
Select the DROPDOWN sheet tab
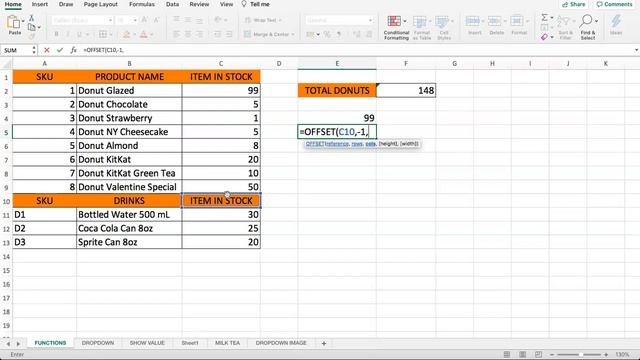click(x=98, y=343)
